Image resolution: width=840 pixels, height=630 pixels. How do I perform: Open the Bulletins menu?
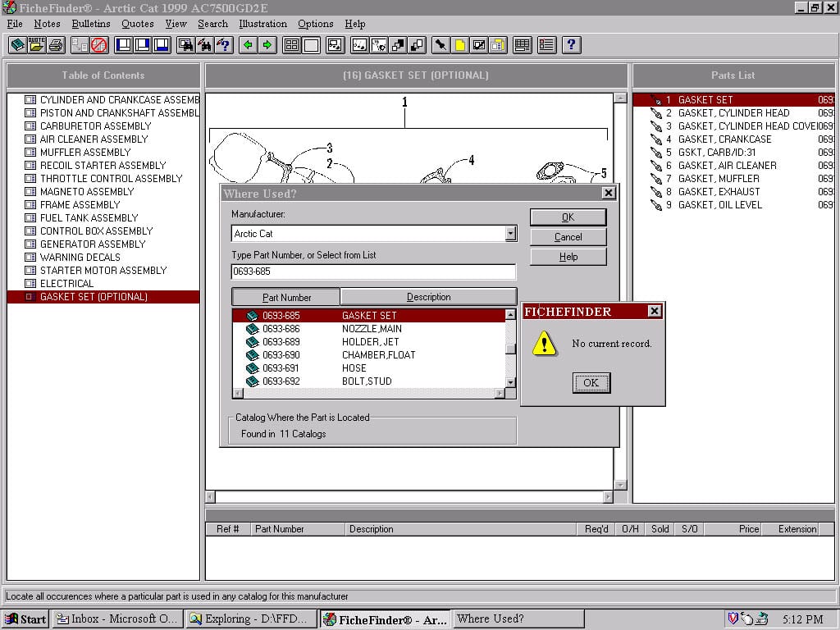pyautogui.click(x=90, y=24)
